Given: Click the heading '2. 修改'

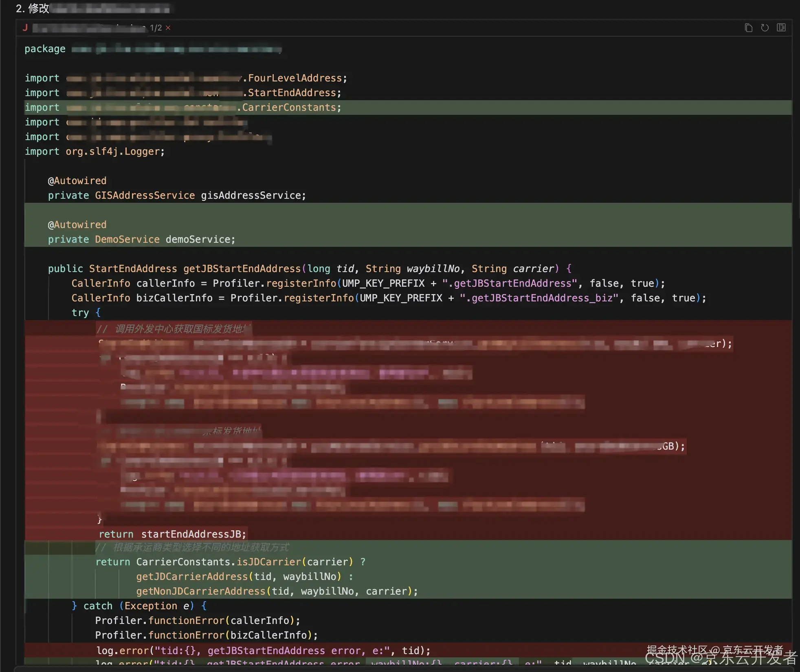Looking at the screenshot, I should click(x=32, y=8).
